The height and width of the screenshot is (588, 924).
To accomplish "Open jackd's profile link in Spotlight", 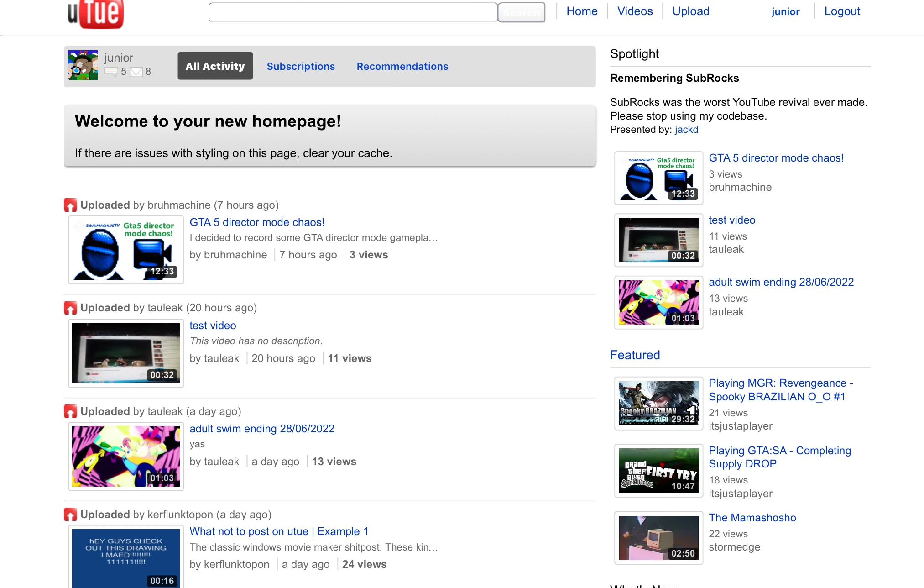I will coord(686,130).
